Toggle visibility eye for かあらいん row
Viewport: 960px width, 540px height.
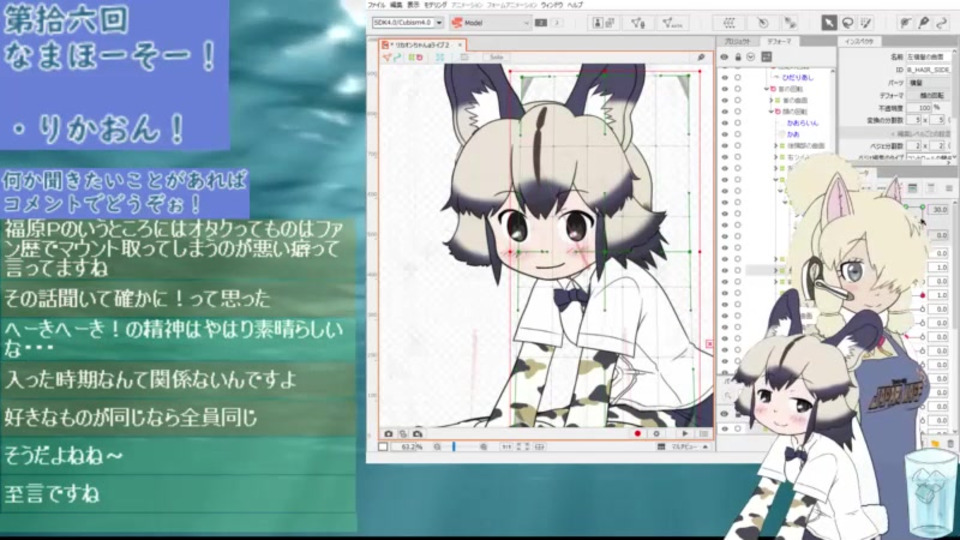[725, 123]
